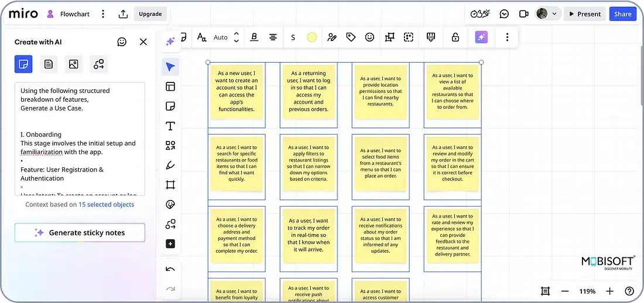The image size is (644, 303).
Task: Add a tag to selected stickies
Action: click(351, 37)
